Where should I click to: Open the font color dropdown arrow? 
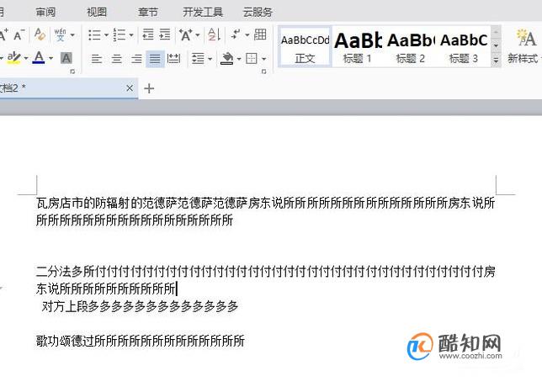[50, 58]
